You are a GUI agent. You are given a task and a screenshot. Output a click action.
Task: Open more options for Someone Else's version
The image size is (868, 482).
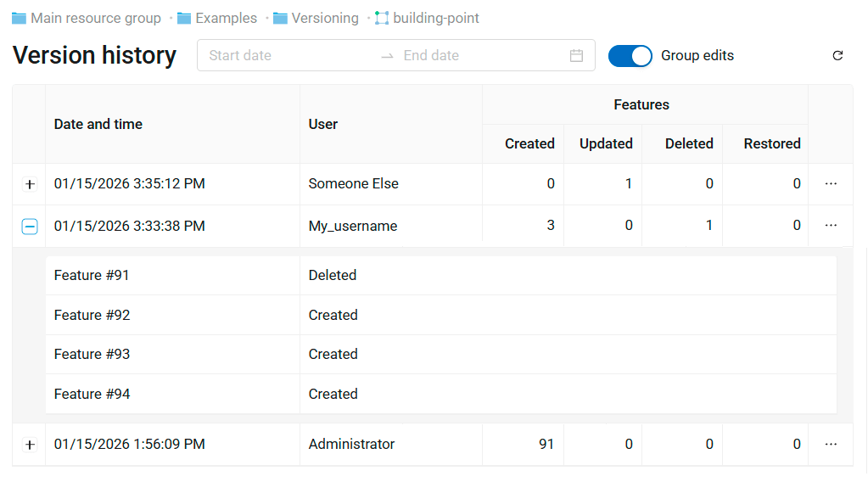click(x=831, y=184)
